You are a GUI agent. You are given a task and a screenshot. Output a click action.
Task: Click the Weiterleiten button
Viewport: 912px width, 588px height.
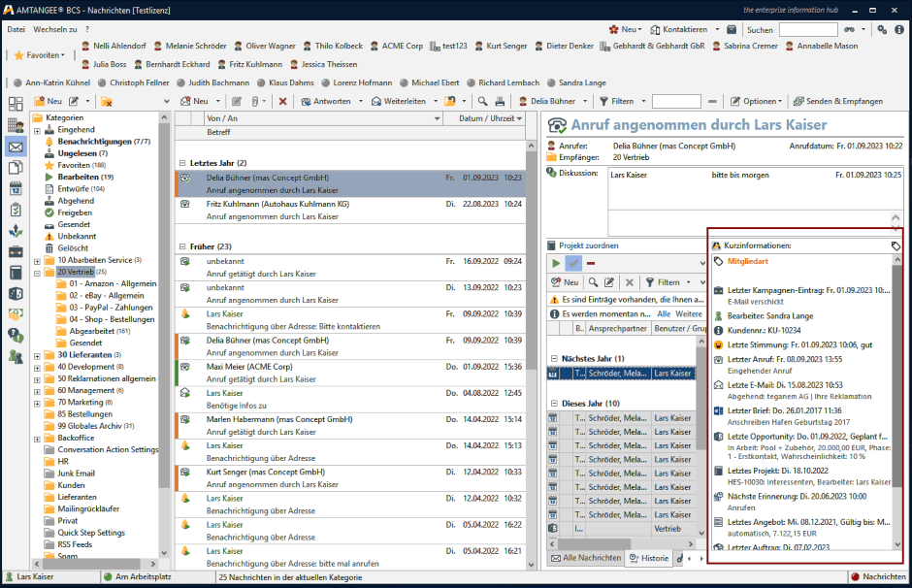click(x=399, y=101)
